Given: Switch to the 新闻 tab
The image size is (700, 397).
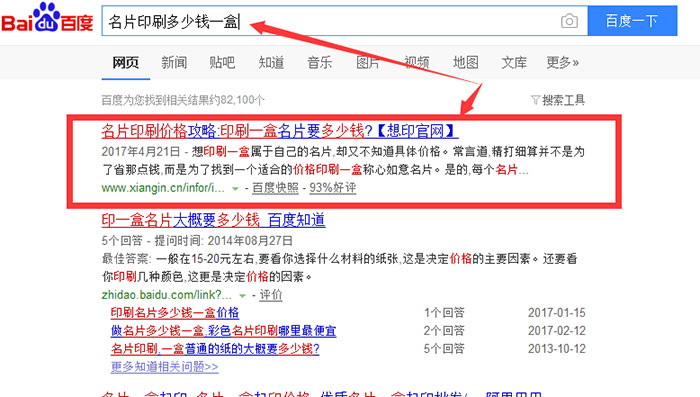Looking at the screenshot, I should (x=174, y=62).
